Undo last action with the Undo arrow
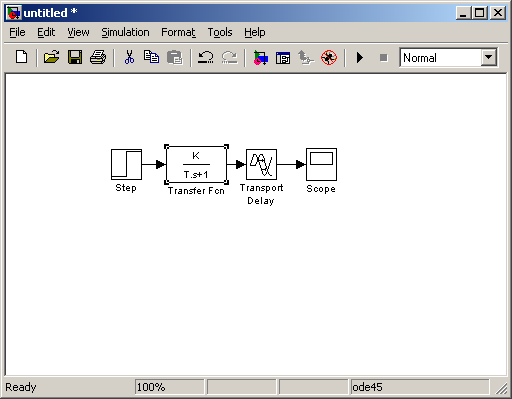 [x=206, y=57]
